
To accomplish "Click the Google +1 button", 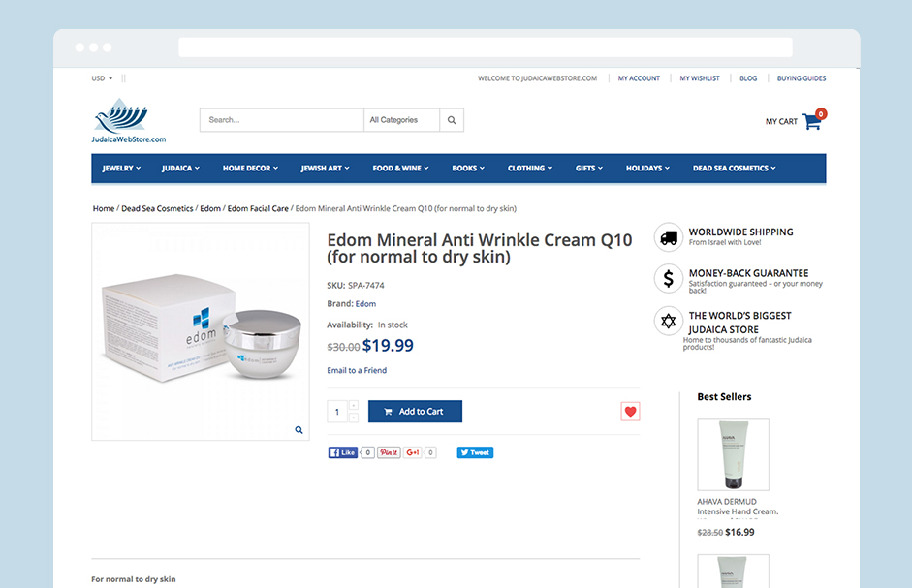I will point(412,452).
